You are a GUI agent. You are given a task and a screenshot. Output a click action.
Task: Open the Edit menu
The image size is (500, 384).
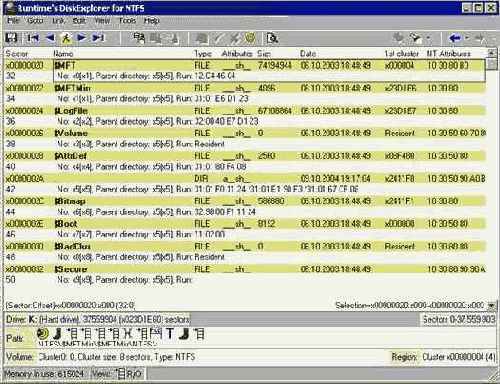click(x=79, y=21)
